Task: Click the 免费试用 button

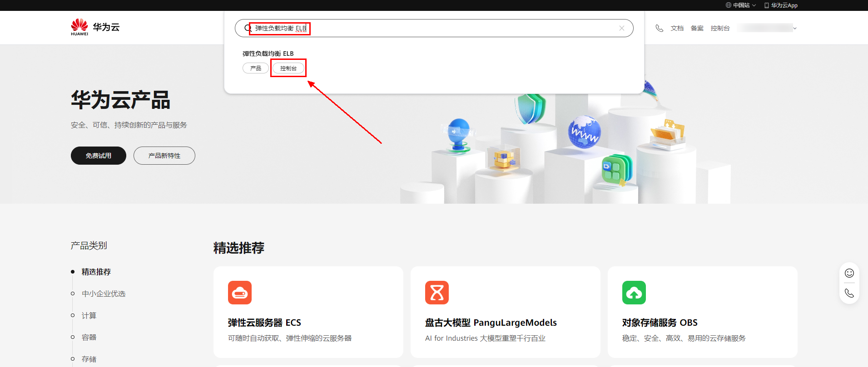Action: (x=99, y=156)
